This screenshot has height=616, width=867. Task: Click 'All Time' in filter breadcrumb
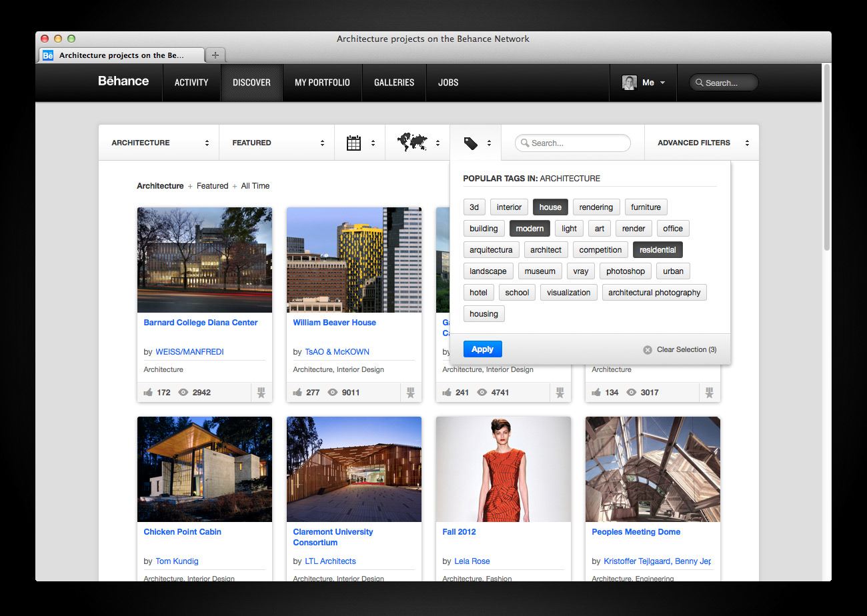255,186
